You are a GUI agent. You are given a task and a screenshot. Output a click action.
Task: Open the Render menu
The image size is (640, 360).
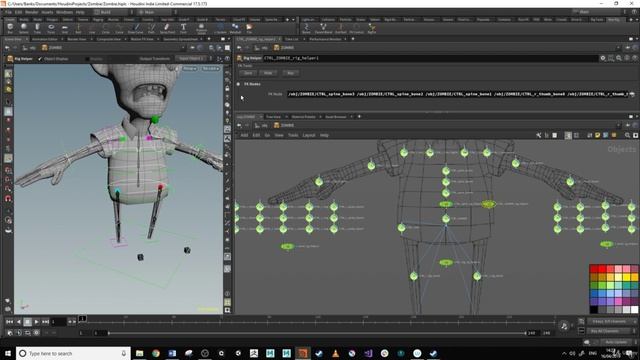coord(31,12)
